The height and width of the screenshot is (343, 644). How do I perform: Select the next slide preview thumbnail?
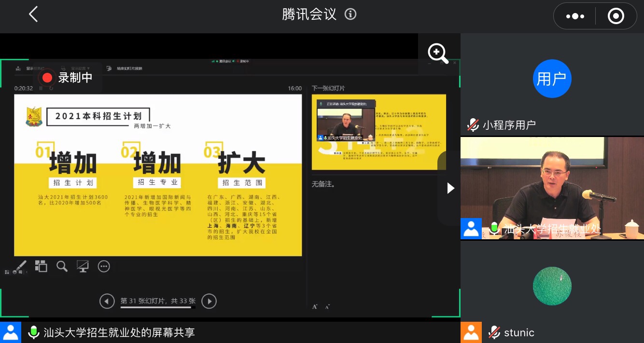coord(378,132)
